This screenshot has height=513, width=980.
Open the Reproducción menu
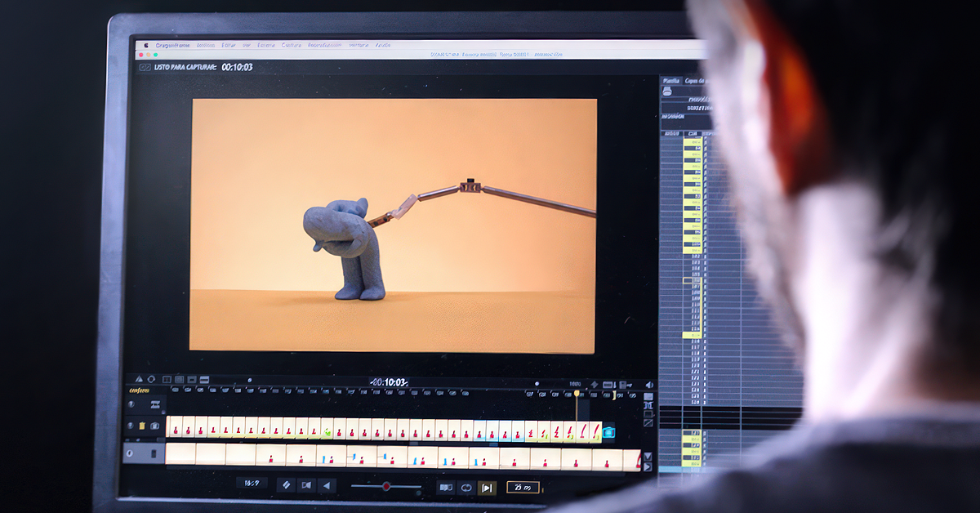[x=324, y=45]
